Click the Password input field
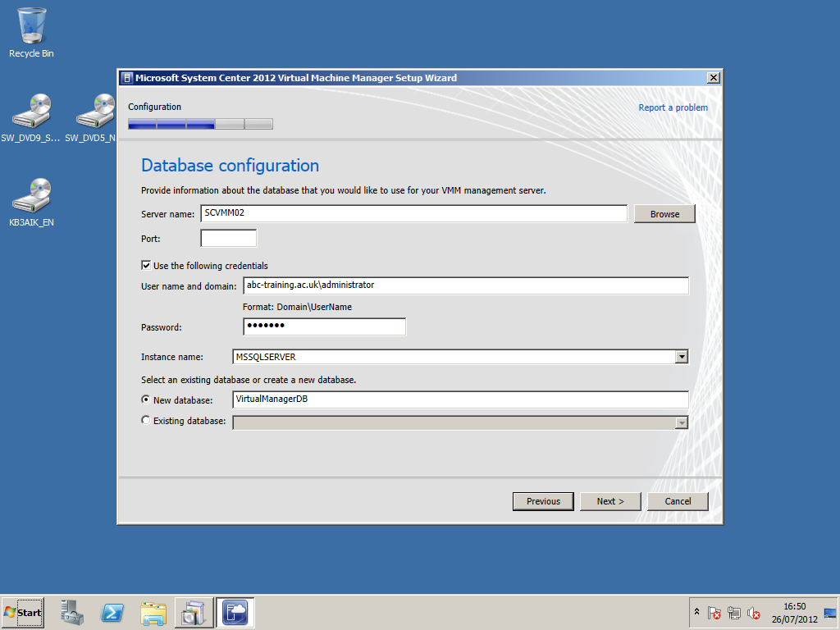840x630 pixels. click(324, 326)
